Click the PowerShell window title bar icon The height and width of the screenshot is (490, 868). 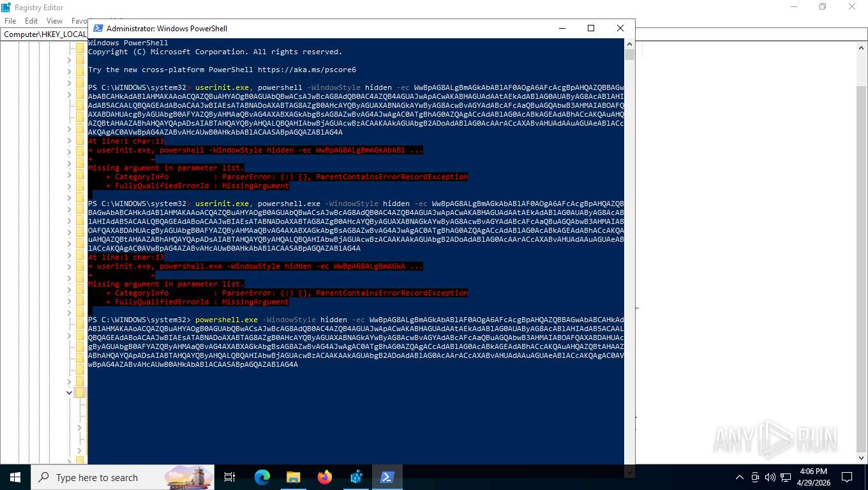tap(98, 28)
